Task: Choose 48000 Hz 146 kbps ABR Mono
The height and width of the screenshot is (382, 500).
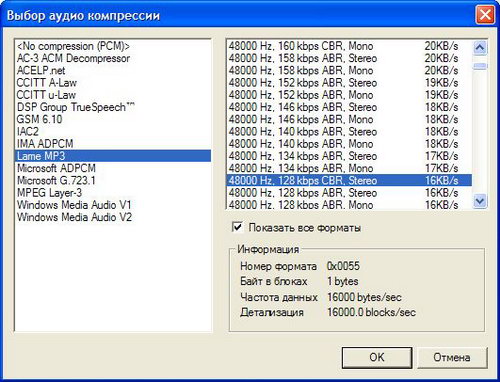Action: pyautogui.click(x=349, y=119)
